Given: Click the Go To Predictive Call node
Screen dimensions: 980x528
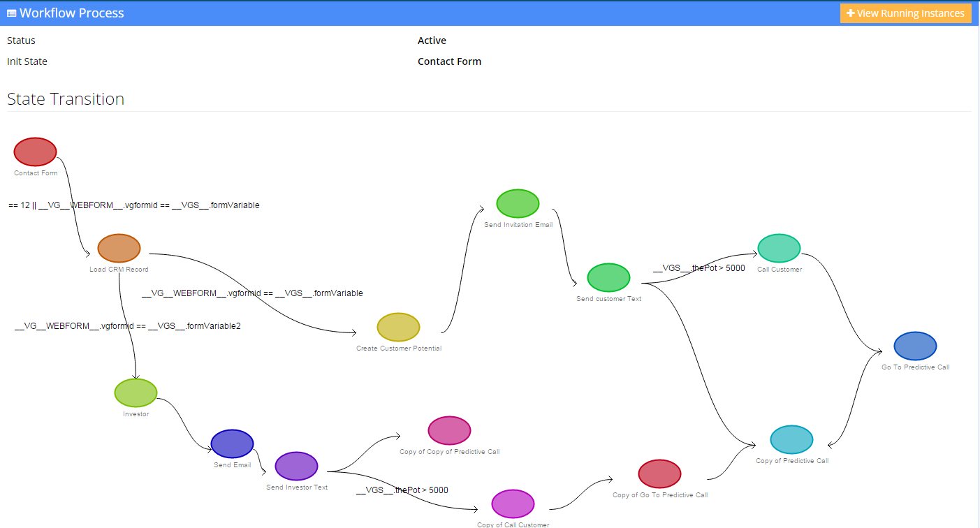Looking at the screenshot, I should 915,345.
